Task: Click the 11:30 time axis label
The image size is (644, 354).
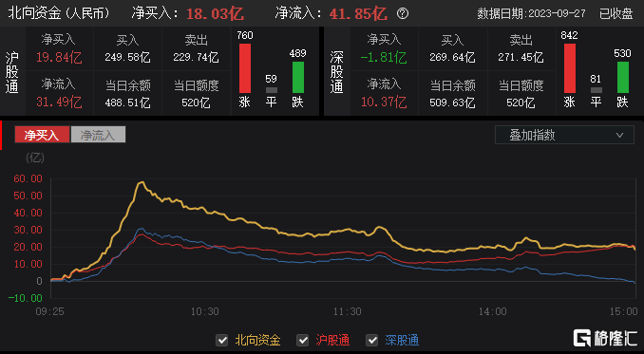Action: click(348, 311)
